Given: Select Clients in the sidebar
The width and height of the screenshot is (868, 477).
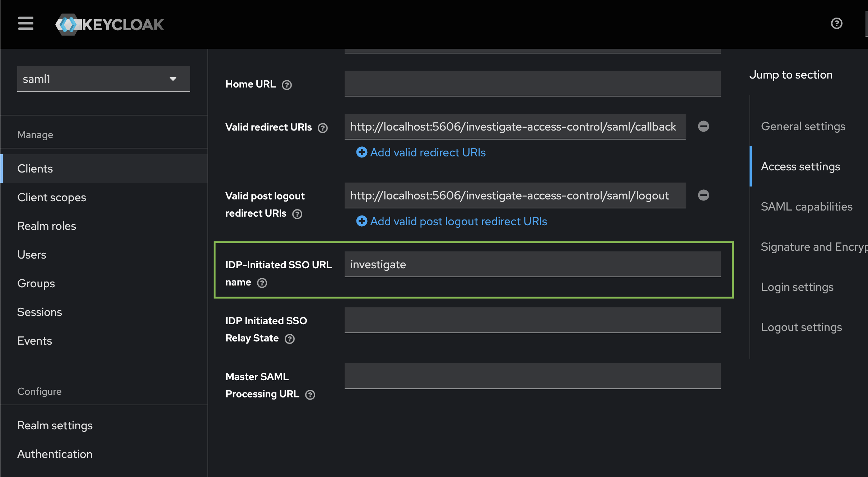Looking at the screenshot, I should pos(34,168).
